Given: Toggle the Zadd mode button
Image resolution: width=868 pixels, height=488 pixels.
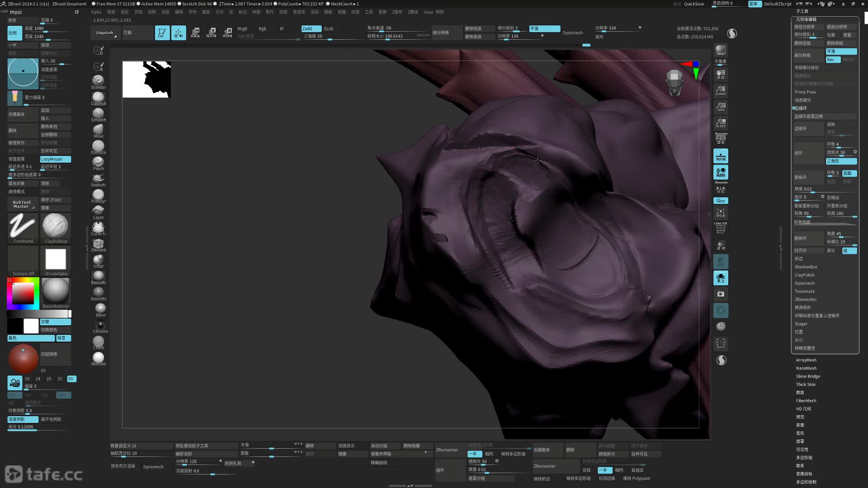Looking at the screenshot, I should [311, 28].
